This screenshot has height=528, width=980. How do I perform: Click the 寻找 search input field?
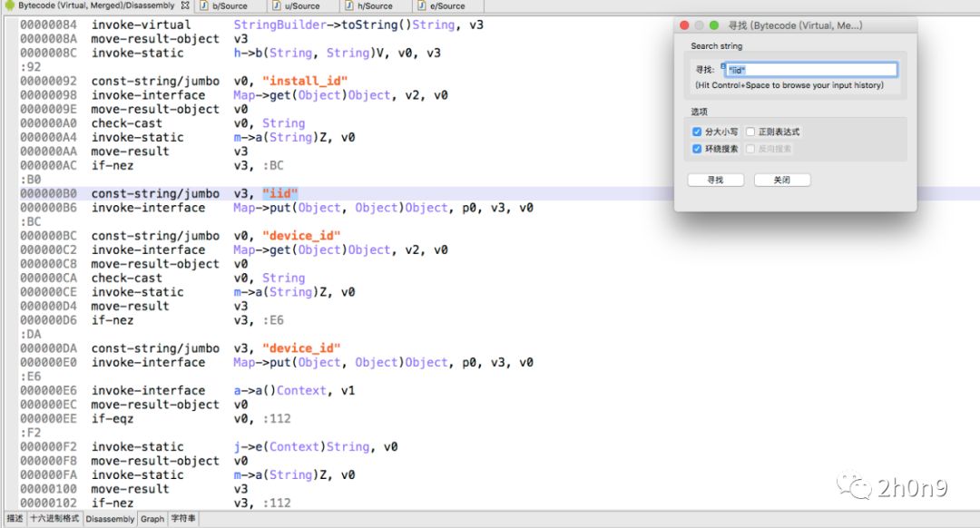[811, 69]
